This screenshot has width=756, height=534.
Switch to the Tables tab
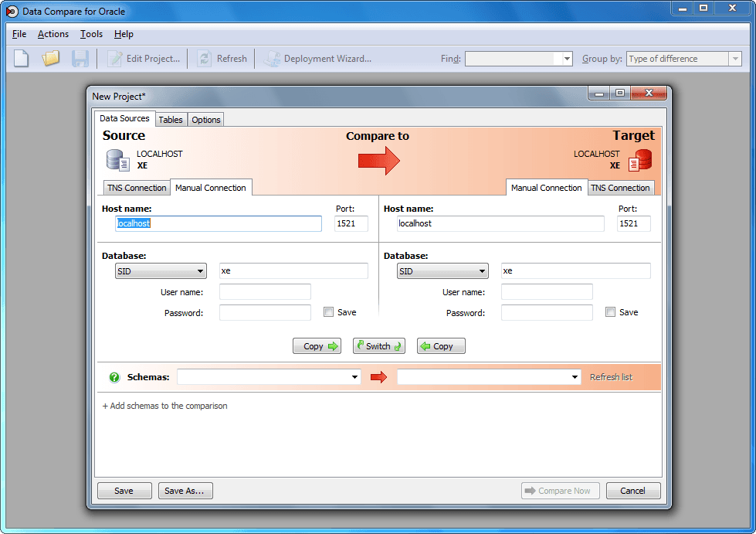[x=171, y=120]
